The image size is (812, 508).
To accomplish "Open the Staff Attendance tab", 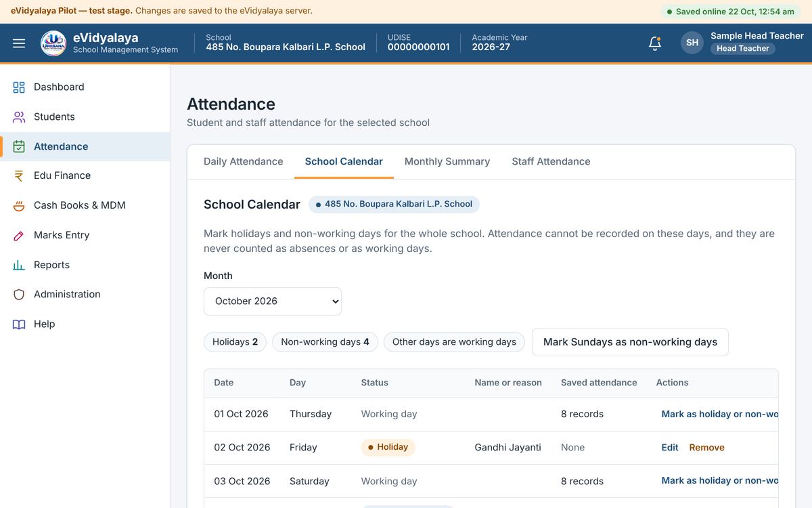I will point(551,162).
